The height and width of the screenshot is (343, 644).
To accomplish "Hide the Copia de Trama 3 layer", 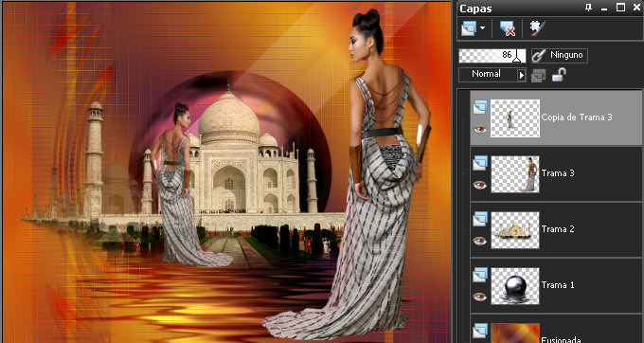I will 479,130.
